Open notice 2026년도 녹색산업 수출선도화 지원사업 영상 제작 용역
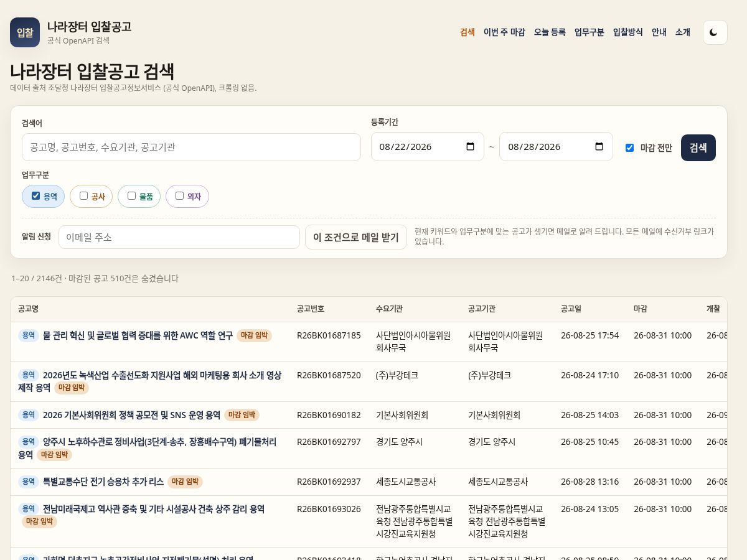747x560 pixels. 149,381
